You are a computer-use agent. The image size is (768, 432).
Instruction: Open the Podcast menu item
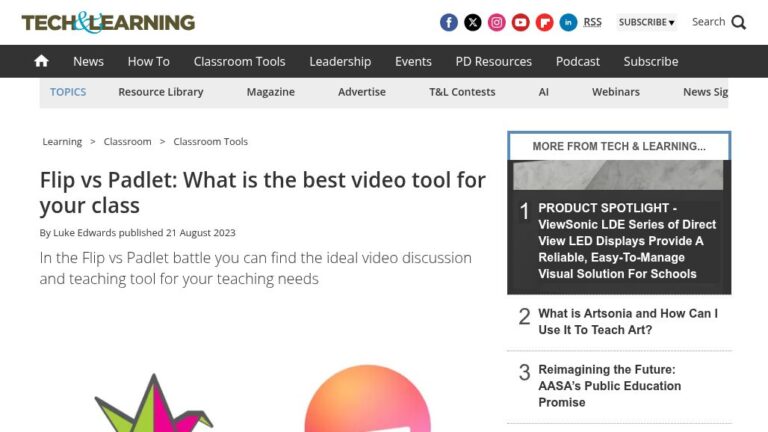pyautogui.click(x=577, y=61)
